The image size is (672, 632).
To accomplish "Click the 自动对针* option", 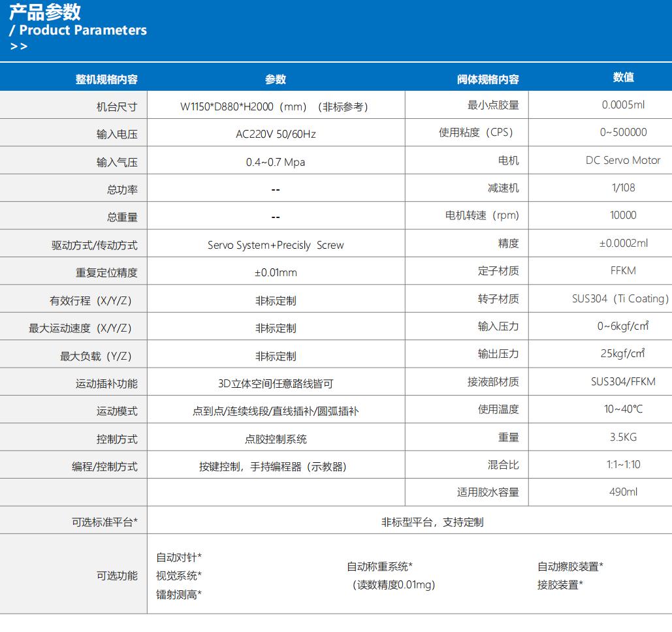I will 179,558.
